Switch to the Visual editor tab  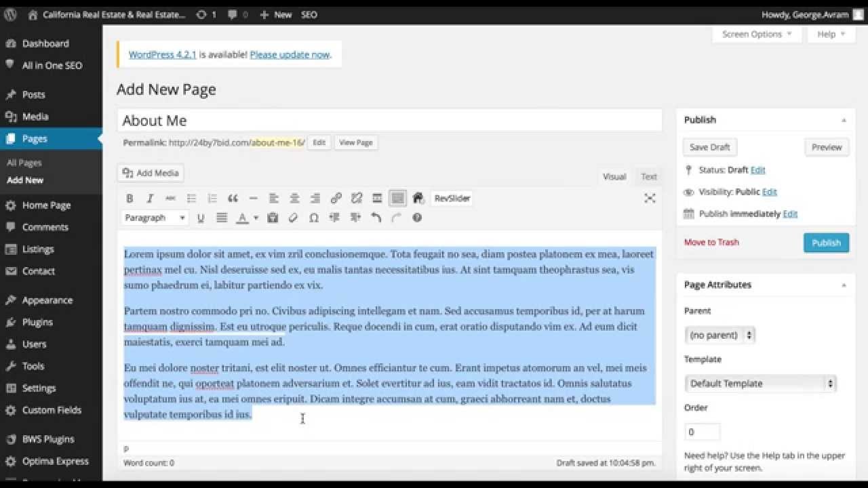pyautogui.click(x=614, y=176)
